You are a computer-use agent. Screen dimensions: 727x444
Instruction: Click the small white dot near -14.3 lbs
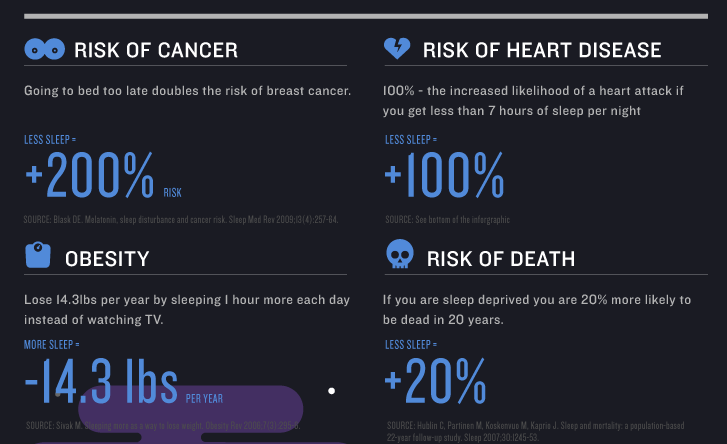331,391
